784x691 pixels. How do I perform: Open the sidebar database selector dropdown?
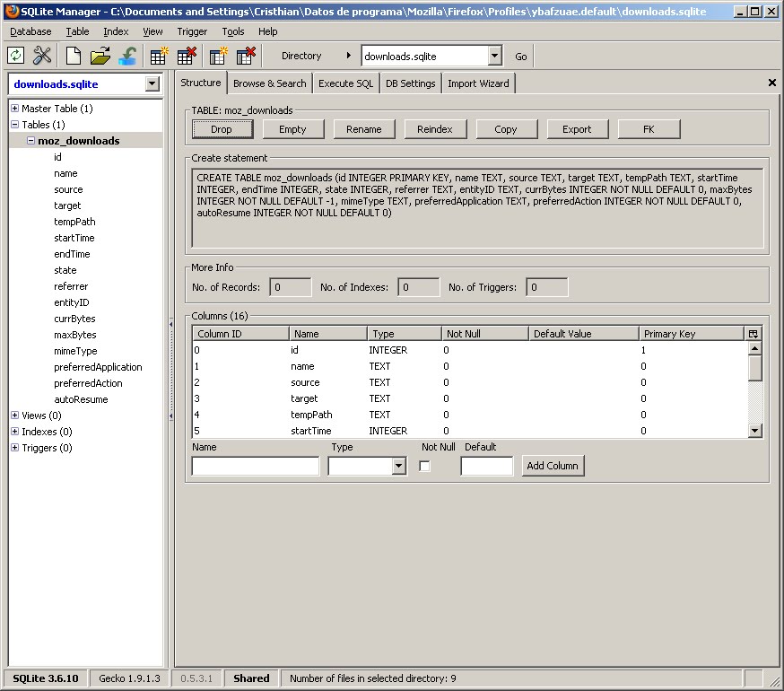[152, 83]
